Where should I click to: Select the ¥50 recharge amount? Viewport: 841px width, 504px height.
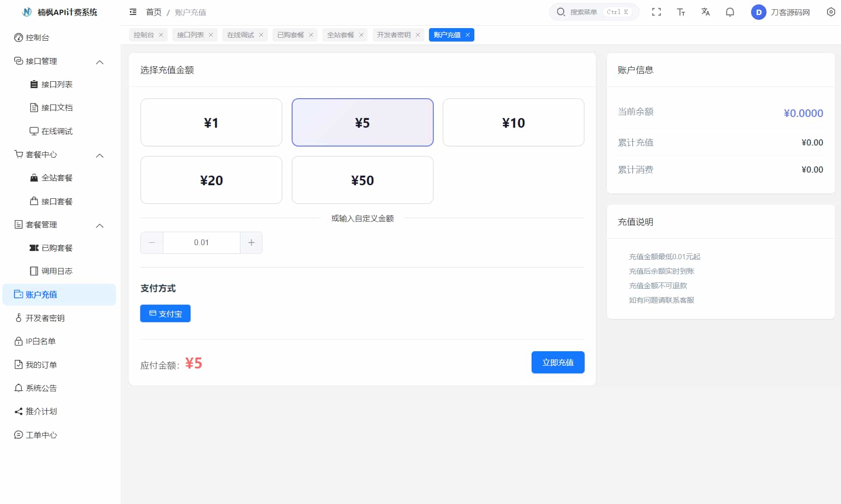[362, 180]
